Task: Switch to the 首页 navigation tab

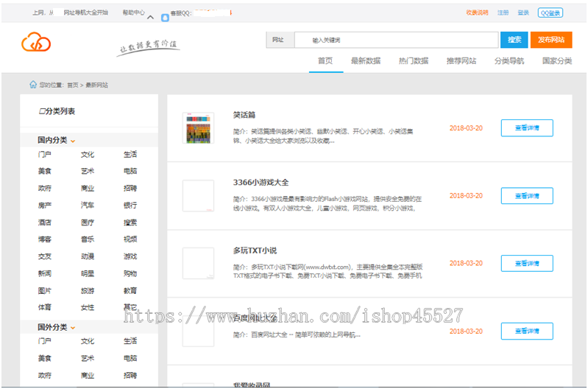Action: 325,60
